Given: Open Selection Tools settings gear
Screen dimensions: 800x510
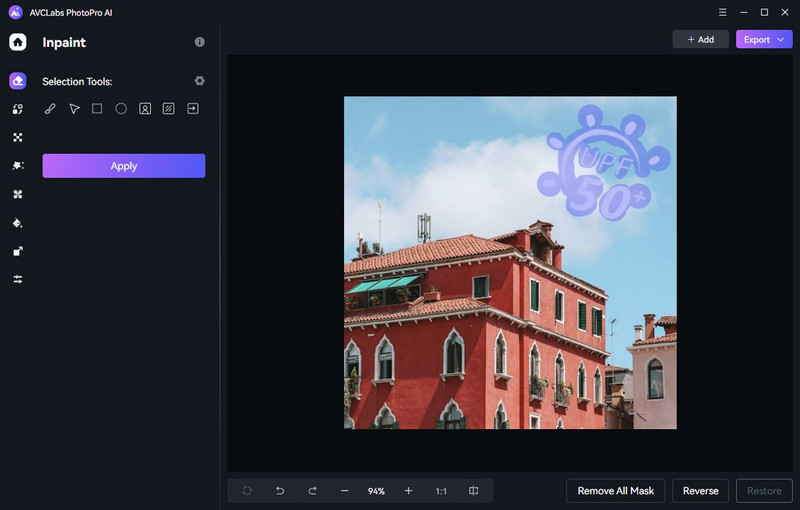Looking at the screenshot, I should click(199, 81).
